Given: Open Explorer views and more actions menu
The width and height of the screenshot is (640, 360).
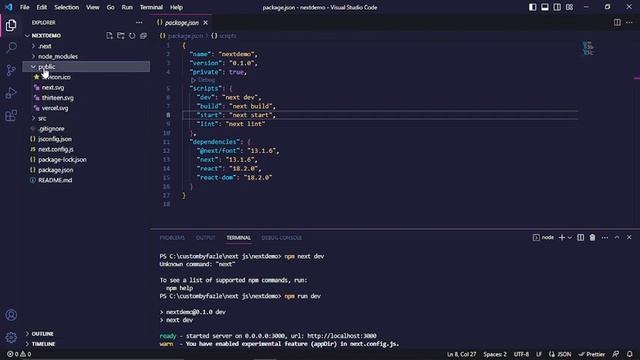Looking at the screenshot, I should pos(139,22).
